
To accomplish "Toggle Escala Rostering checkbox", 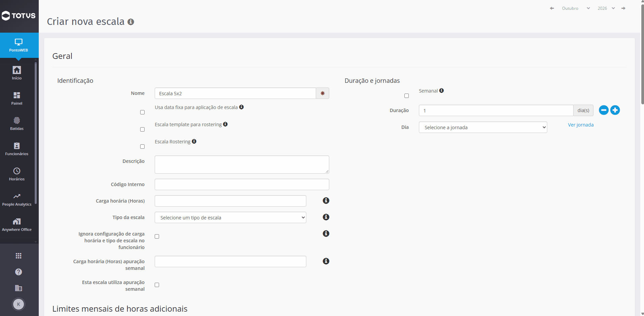I will pyautogui.click(x=142, y=147).
